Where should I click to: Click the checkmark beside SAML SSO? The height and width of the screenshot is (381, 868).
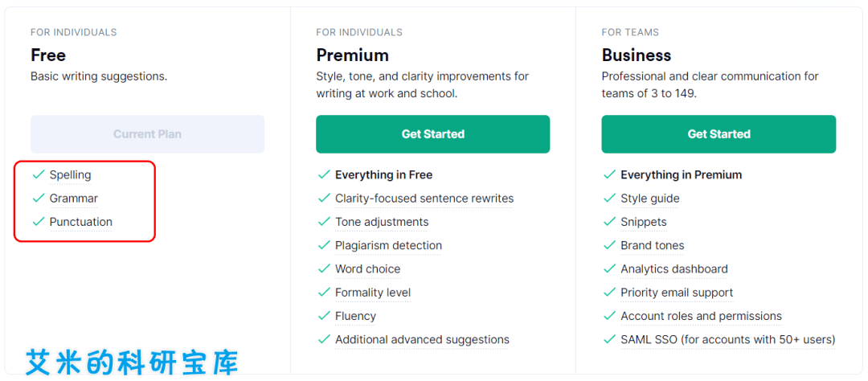click(x=609, y=339)
